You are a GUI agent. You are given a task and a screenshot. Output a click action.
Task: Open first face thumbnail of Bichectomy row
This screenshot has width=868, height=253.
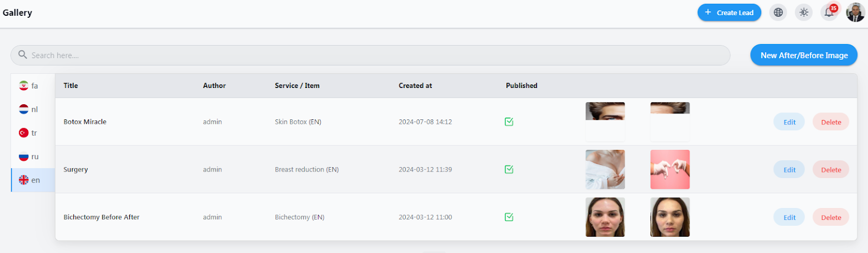point(605,217)
